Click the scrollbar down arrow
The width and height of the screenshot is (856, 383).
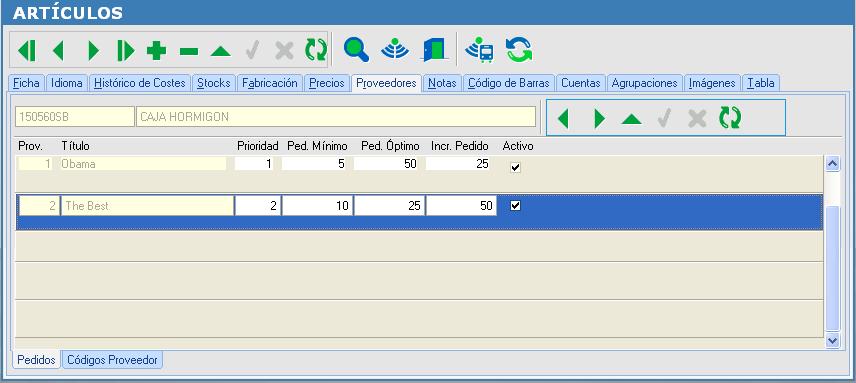[x=833, y=340]
